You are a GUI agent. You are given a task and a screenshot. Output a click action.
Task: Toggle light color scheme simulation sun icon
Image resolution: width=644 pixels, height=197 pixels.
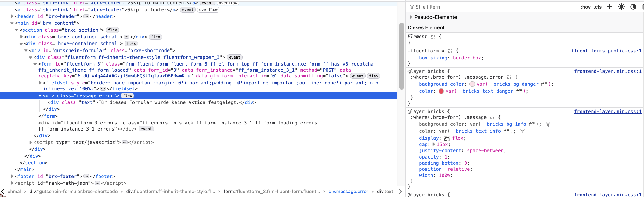[621, 7]
